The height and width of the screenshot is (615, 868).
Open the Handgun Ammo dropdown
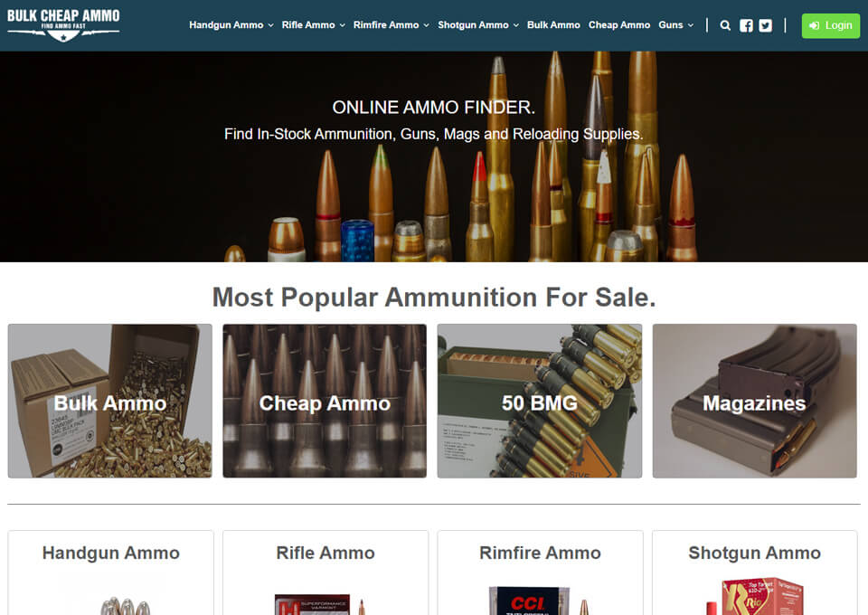(230, 25)
